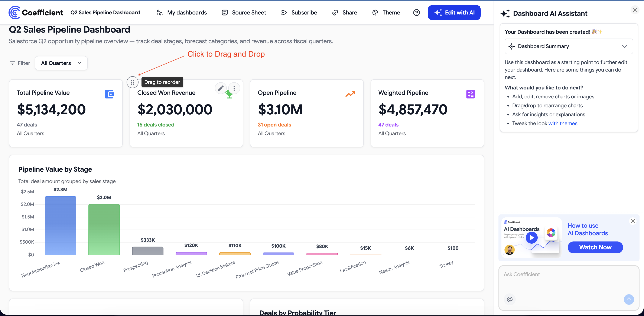The image size is (644, 316).
Task: Click the '15 deals closed' text
Action: click(x=156, y=125)
